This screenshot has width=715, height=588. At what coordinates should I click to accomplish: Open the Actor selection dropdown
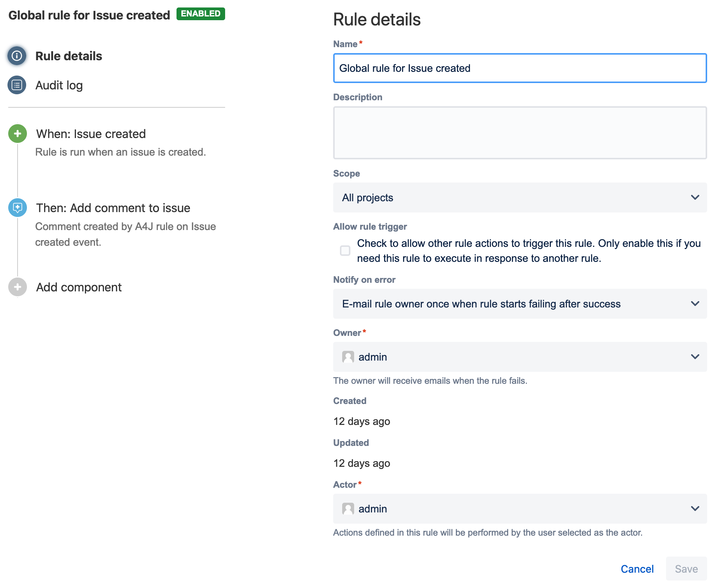coord(519,509)
